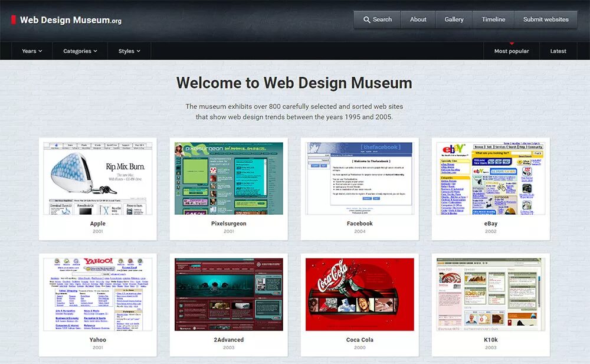
Task: Click the Coca Cola title link
Action: click(360, 340)
